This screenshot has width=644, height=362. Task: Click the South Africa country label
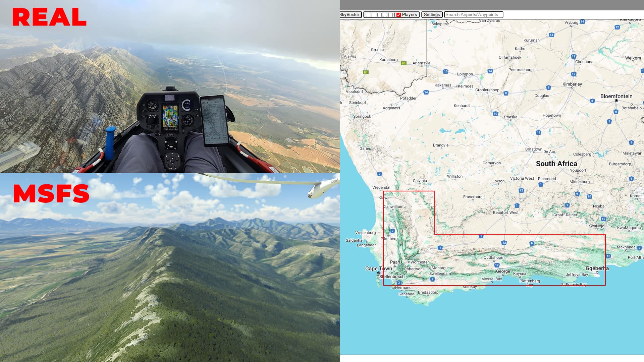click(x=556, y=164)
